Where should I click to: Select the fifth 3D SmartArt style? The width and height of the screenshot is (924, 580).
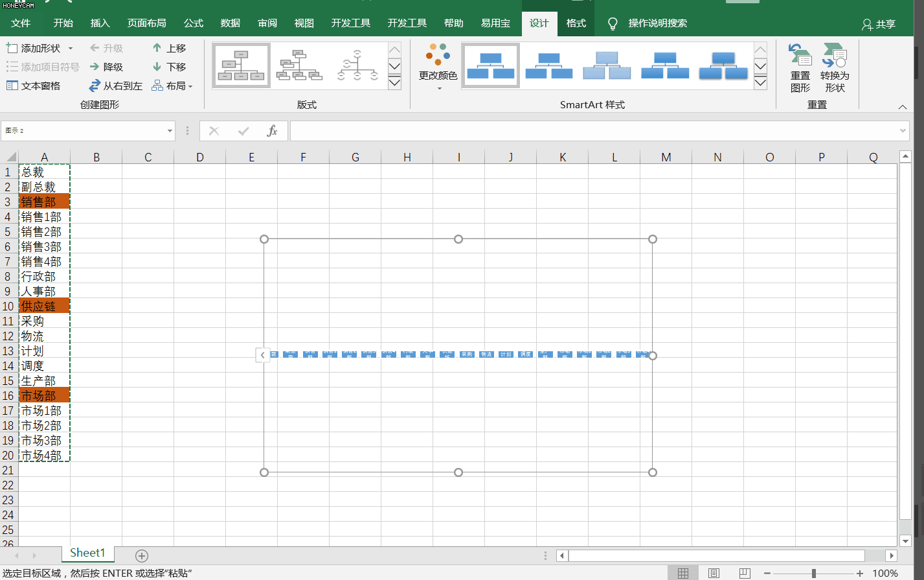pyautogui.click(x=723, y=65)
